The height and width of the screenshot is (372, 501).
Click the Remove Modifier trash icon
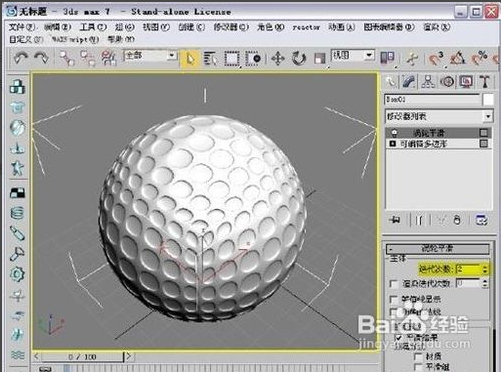tap(457, 220)
